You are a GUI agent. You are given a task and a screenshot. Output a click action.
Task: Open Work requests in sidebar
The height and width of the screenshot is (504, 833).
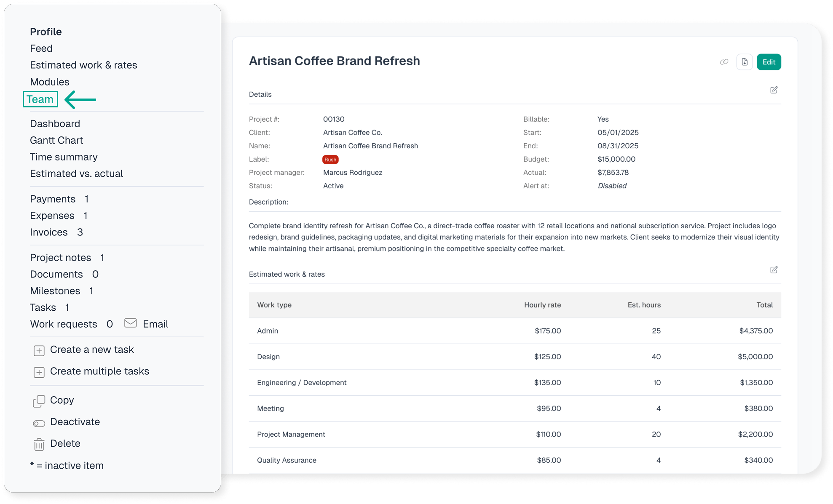(63, 324)
